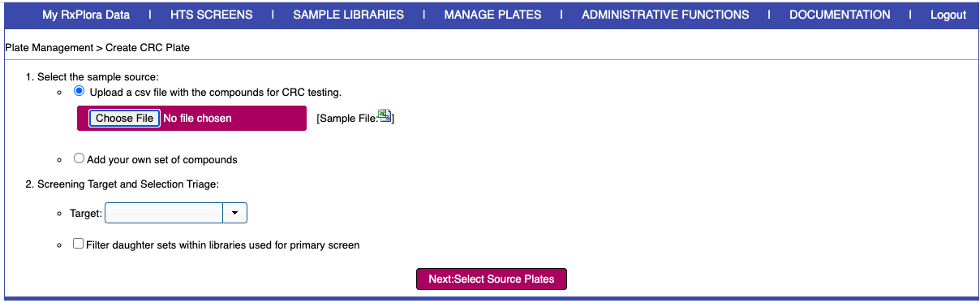Choose the 'Add your own set of compounds' option

(x=80, y=159)
